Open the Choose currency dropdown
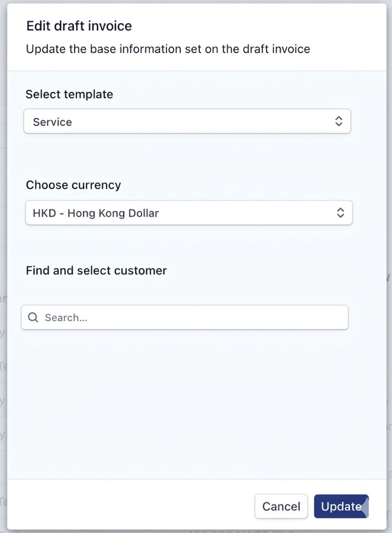Viewport: 392px width, 533px height. click(188, 213)
